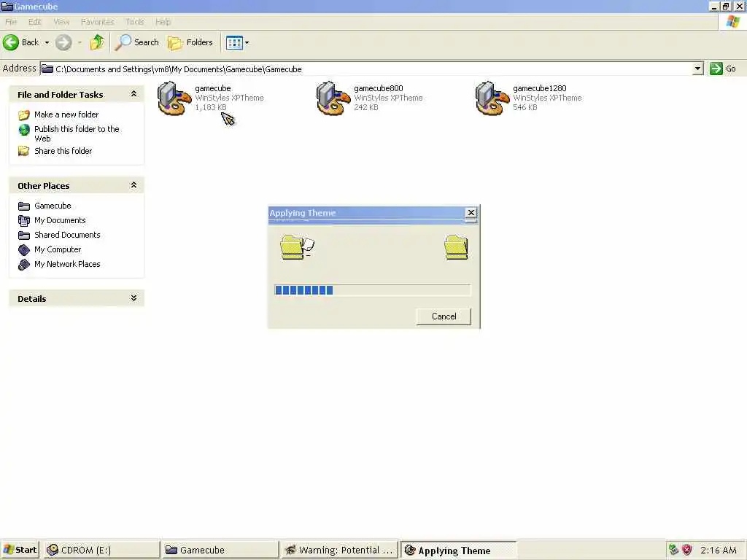
Task: Click the My Documents icon in sidebar
Action: point(24,220)
